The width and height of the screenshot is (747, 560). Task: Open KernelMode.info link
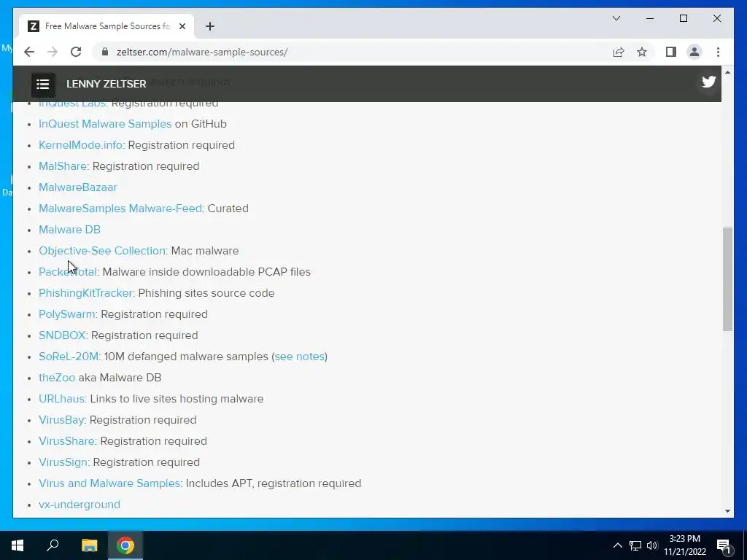(x=80, y=145)
